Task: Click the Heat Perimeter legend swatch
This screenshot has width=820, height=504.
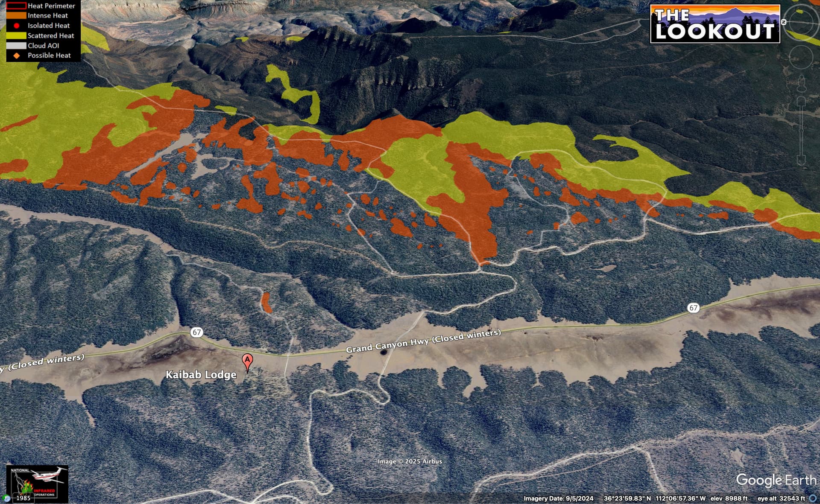Action: [16, 6]
